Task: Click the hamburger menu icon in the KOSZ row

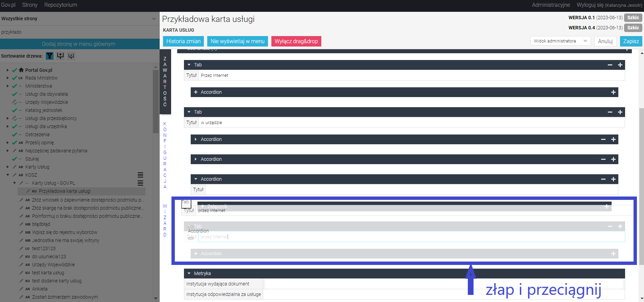Action: tap(140, 175)
